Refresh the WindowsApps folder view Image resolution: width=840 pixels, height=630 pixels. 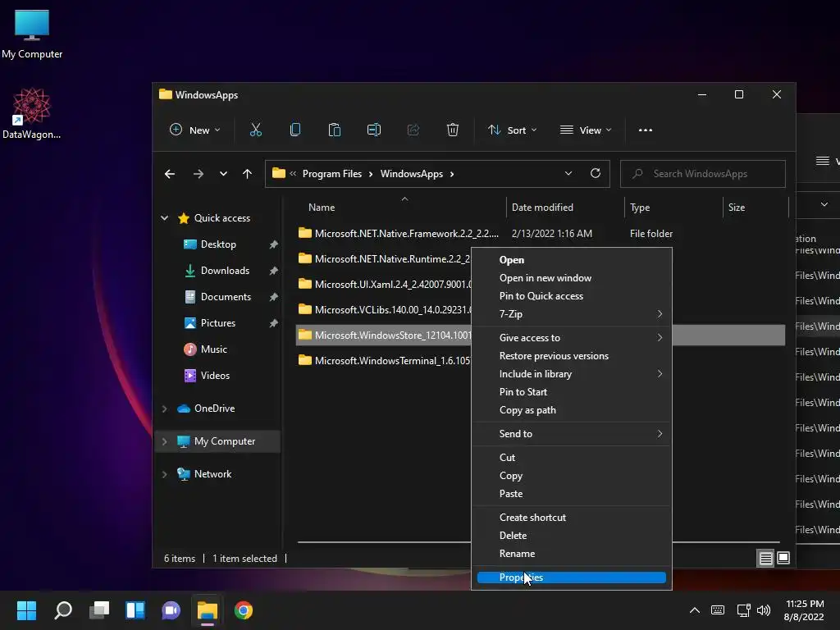pyautogui.click(x=596, y=174)
